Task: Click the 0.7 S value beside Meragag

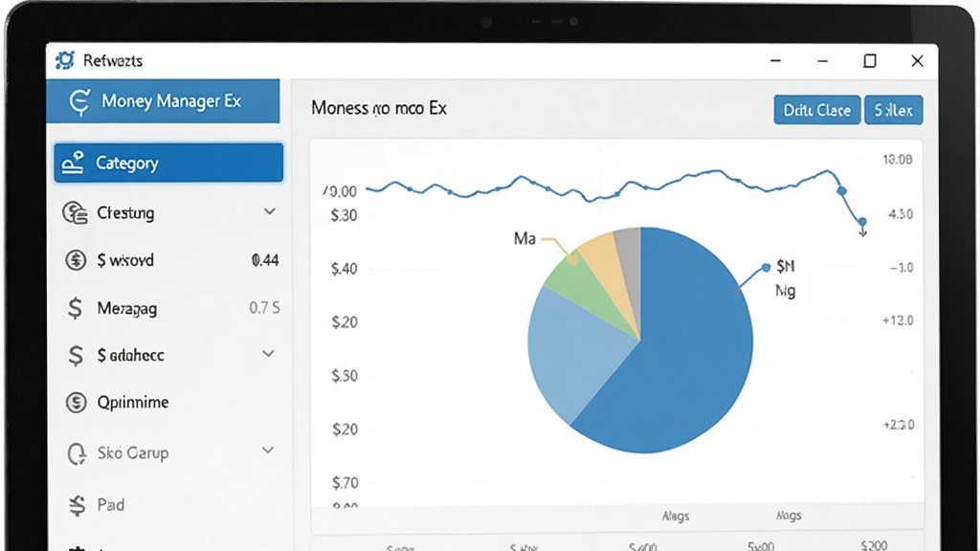Action: click(x=264, y=307)
